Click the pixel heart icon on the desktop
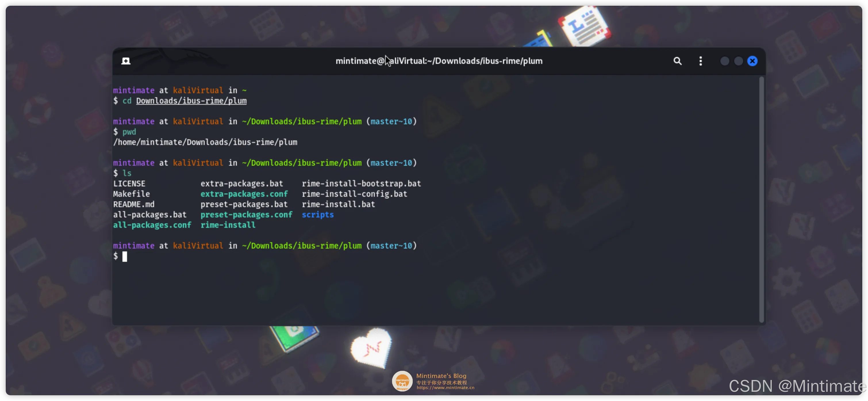The image size is (868, 401). 372,349
